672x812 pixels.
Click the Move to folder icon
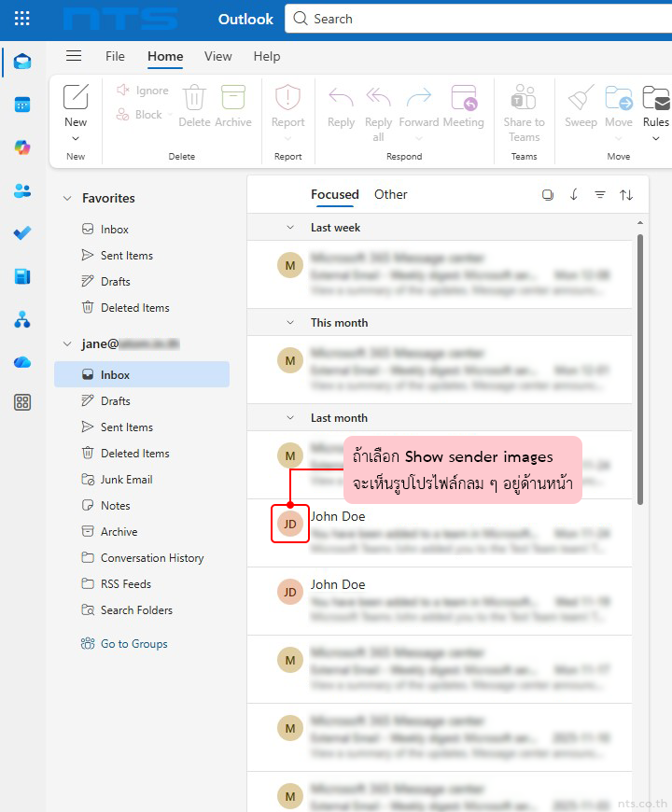tap(619, 97)
